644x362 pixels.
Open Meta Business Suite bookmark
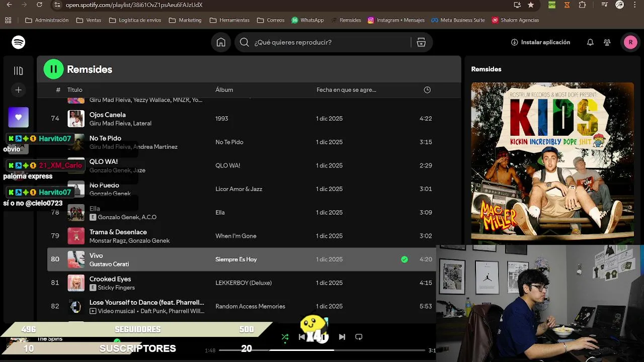458,20
